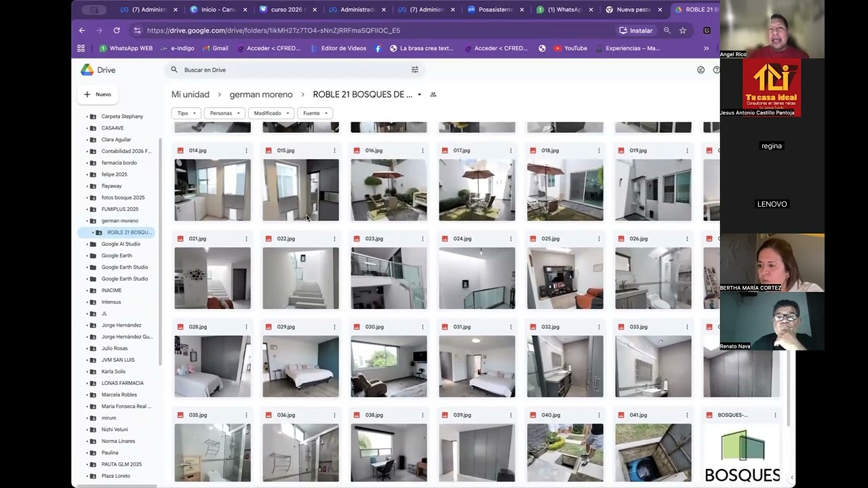Open ROBLE 21 BOSQUES folder dropdown arrow
The height and width of the screenshot is (488, 868).
tap(419, 95)
